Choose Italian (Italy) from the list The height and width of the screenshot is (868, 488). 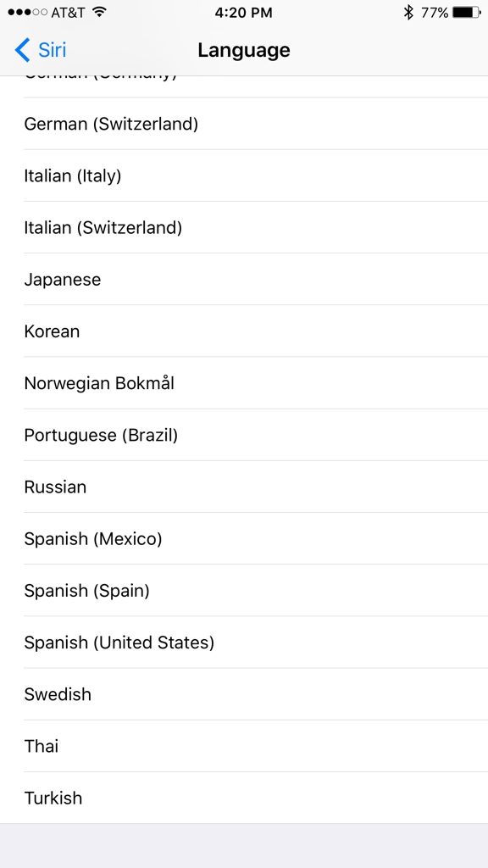(x=244, y=175)
